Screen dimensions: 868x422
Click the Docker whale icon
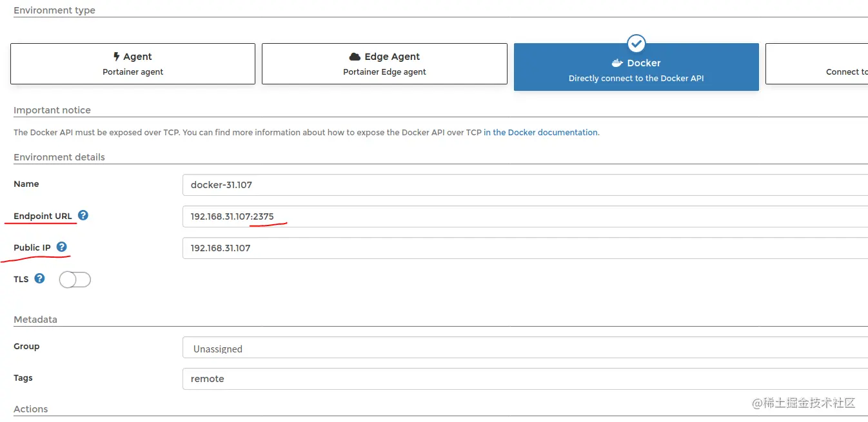(x=617, y=63)
